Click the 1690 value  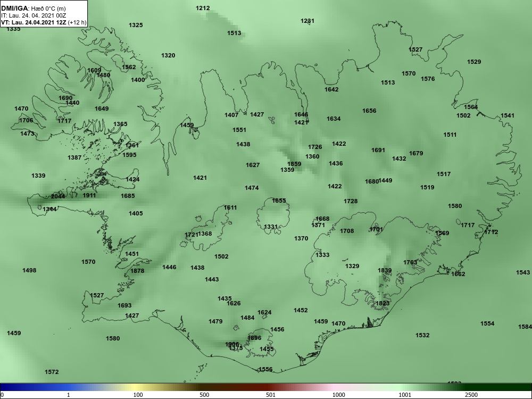point(65,98)
